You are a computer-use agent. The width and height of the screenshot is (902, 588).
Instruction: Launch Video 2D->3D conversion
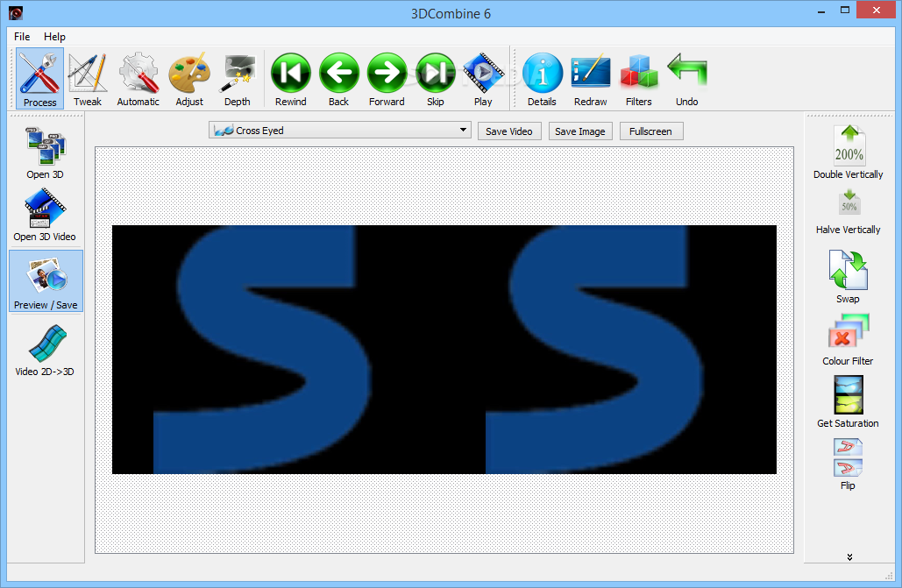coord(45,350)
